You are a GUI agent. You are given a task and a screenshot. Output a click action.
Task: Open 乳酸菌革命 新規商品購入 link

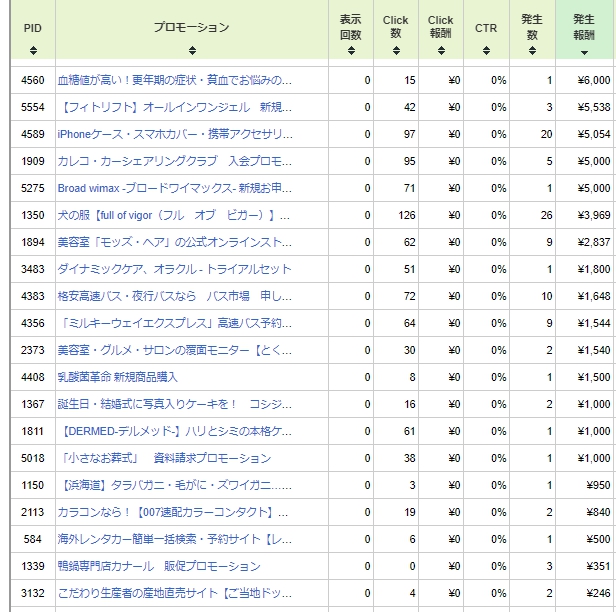click(x=117, y=377)
